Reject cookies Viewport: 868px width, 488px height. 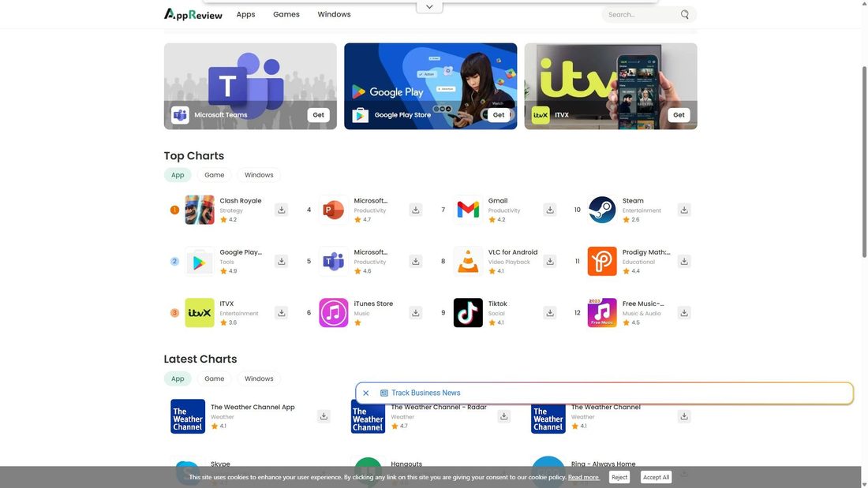tap(619, 477)
